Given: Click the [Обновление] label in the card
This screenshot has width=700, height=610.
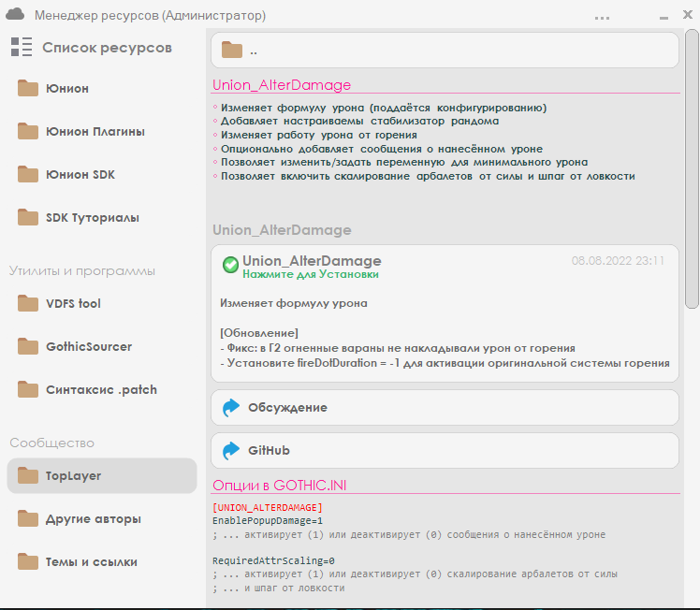Looking at the screenshot, I should click(259, 333).
